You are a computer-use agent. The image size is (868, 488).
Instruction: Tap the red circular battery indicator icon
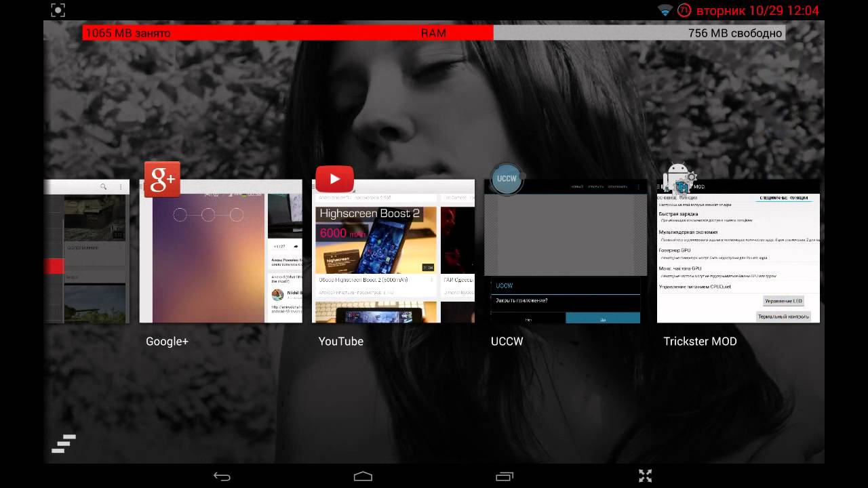click(x=685, y=10)
